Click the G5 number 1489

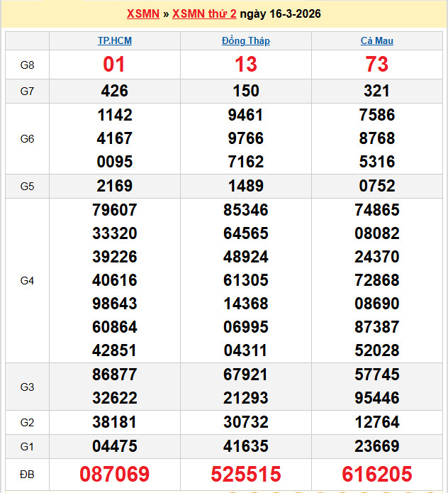pos(245,186)
